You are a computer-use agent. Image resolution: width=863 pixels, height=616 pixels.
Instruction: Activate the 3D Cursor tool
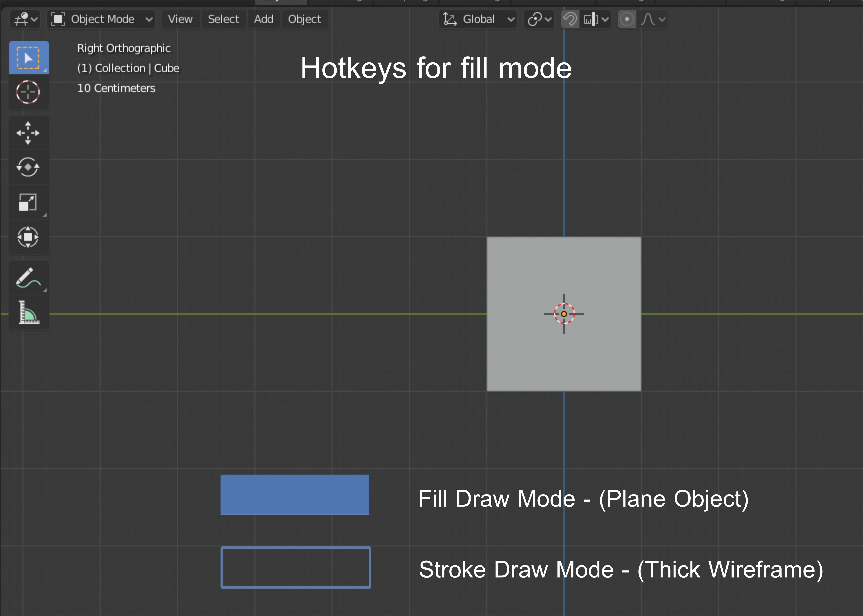(x=28, y=92)
